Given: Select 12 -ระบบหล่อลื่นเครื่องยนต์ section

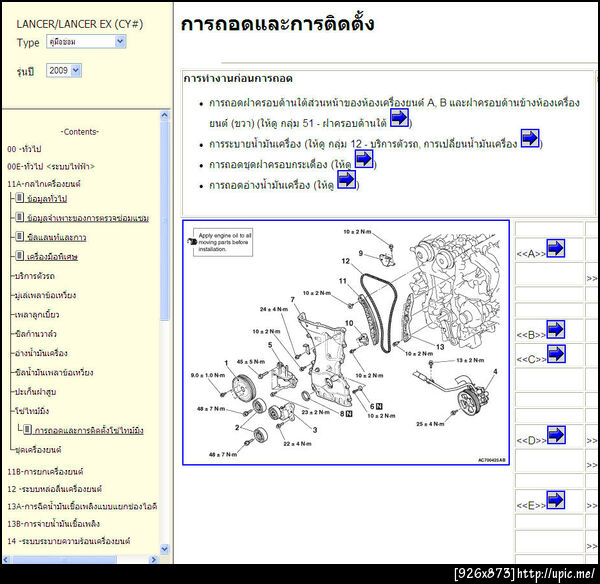Looking at the screenshot, I should (x=55, y=489).
